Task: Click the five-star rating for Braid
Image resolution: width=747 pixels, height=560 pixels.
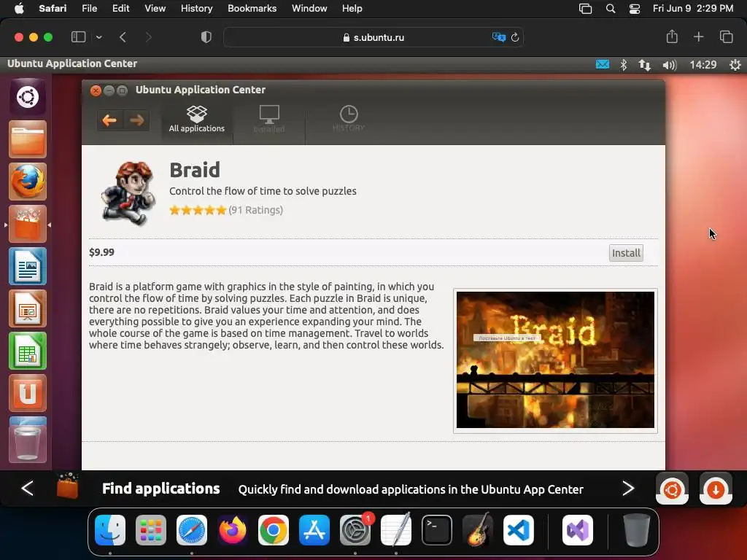Action: click(x=198, y=210)
